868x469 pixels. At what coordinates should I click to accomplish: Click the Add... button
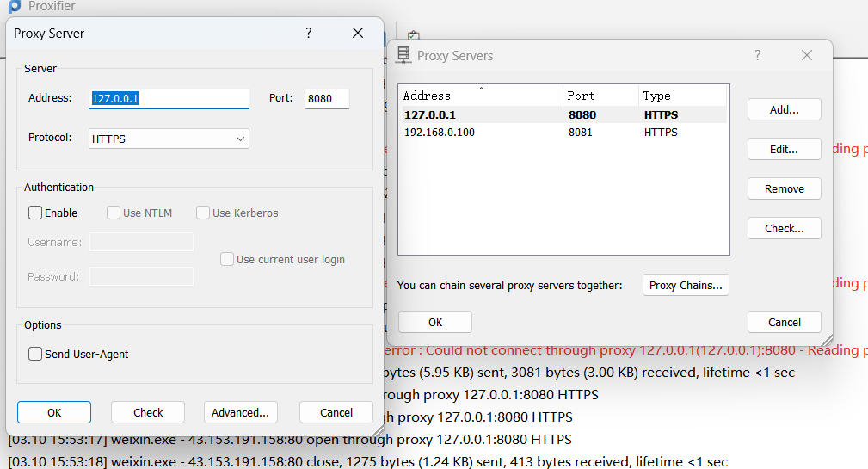(x=784, y=109)
